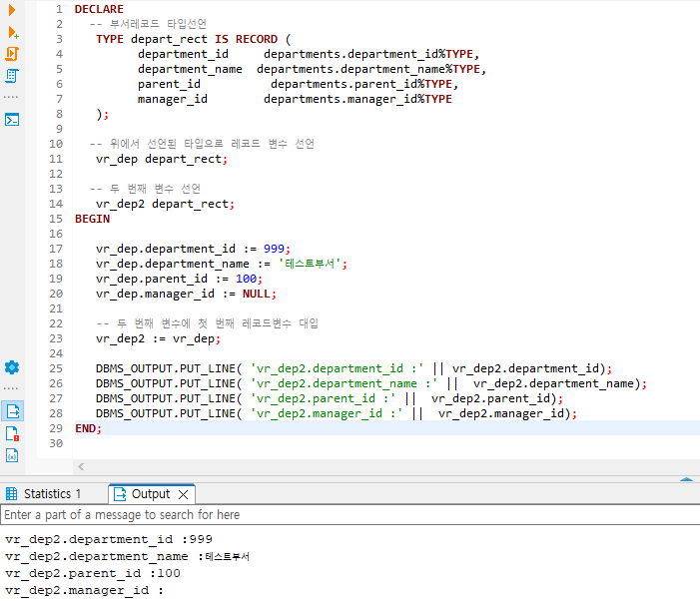Viewport: 700px width, 608px height.
Task: Click 'departments.manager_id%TYPE' on line 7
Action: pyautogui.click(x=357, y=99)
